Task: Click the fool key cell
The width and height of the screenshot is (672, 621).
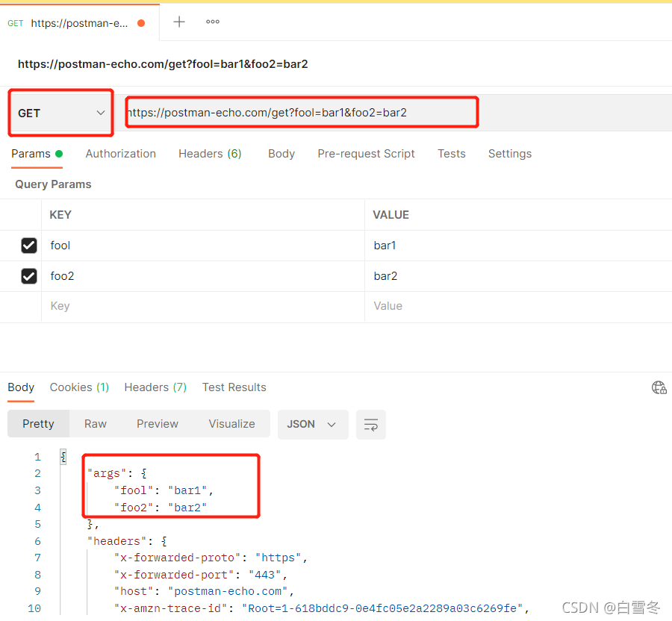Action: coord(202,246)
